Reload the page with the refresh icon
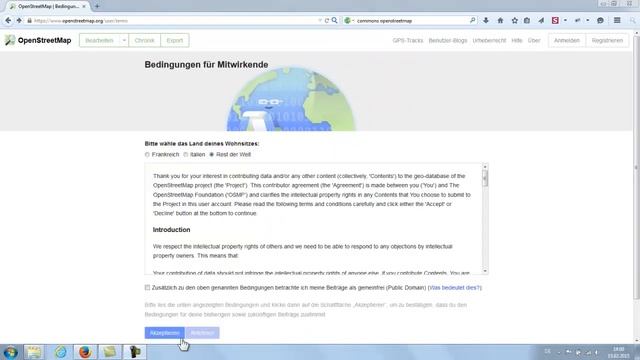Viewport: 640px width, 360px height. [327, 20]
